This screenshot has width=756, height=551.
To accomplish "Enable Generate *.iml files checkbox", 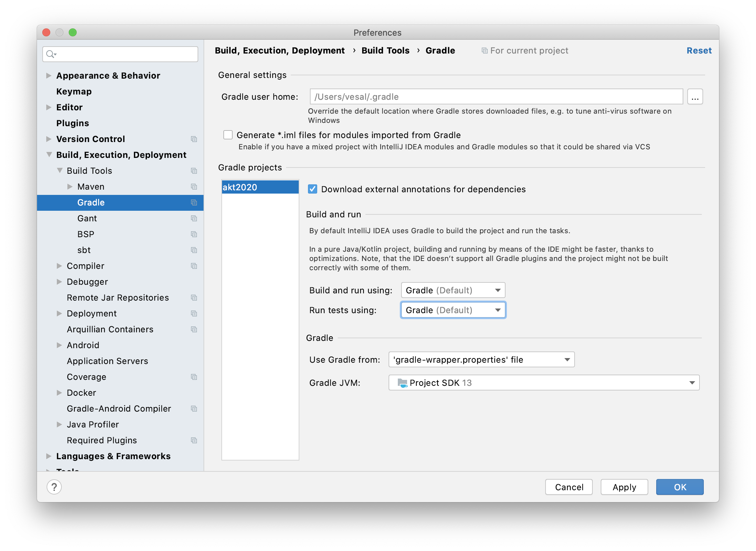I will (228, 135).
